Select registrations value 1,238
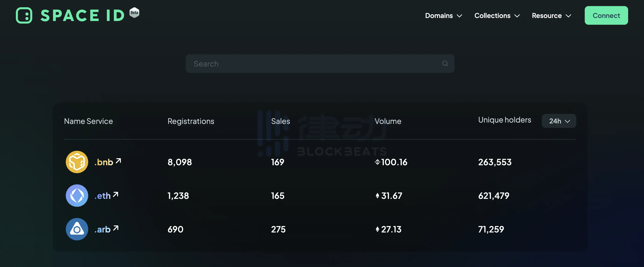Image resolution: width=644 pixels, height=267 pixels. tap(178, 196)
